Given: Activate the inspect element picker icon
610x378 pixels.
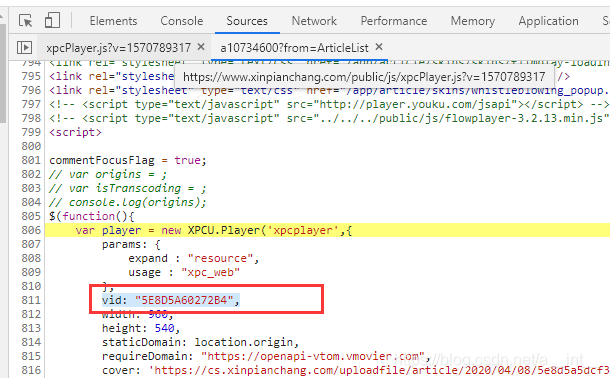Looking at the screenshot, I should 26,20.
